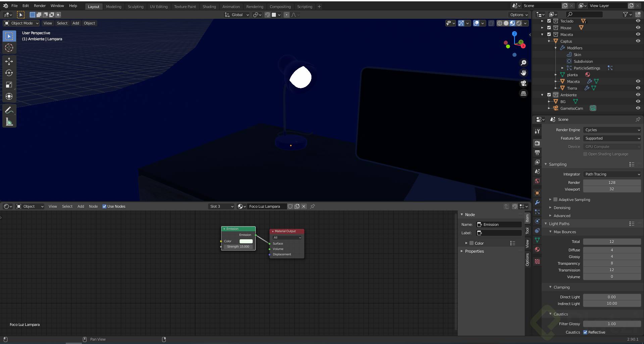Viewport: 644px width, 344px height.
Task: Collapse the Clamping panel
Action: pos(561,287)
